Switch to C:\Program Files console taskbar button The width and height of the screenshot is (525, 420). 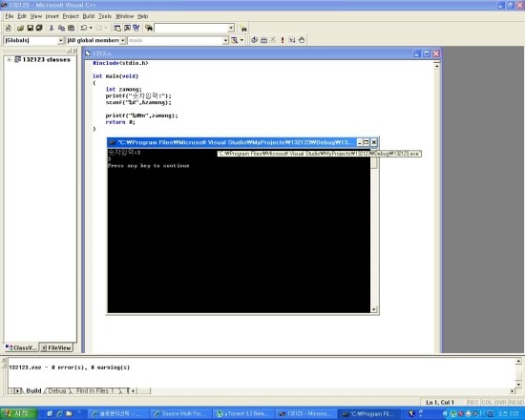click(x=369, y=414)
